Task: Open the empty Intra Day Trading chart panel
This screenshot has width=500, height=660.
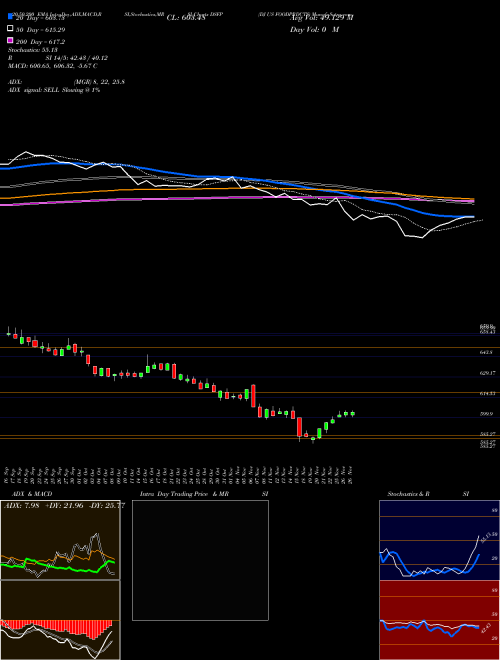Action: pyautogui.click(x=200, y=560)
